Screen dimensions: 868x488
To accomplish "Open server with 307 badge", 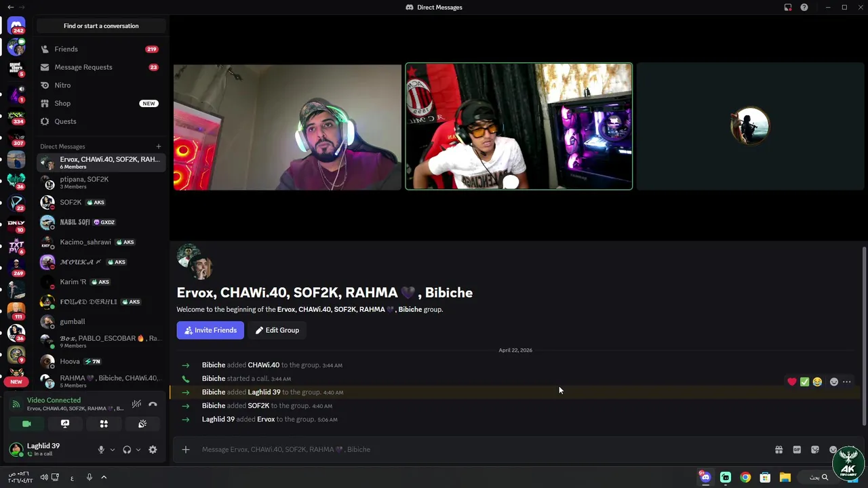I will [16, 138].
